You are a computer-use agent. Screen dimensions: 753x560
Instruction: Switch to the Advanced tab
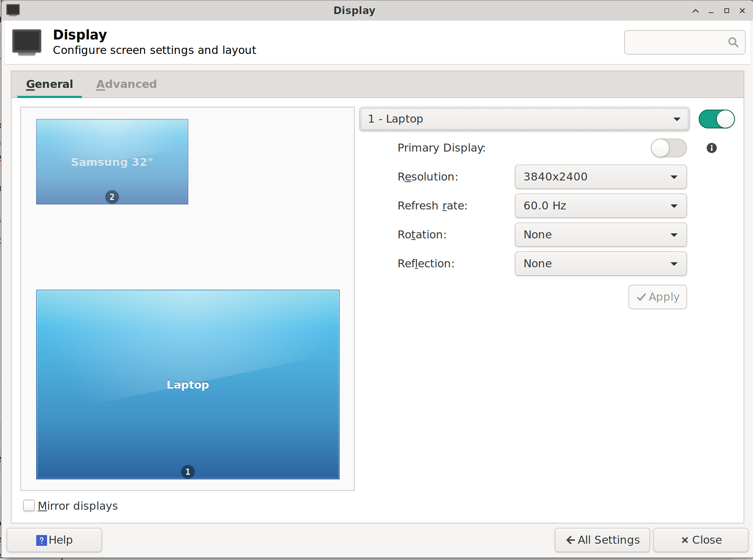point(126,84)
